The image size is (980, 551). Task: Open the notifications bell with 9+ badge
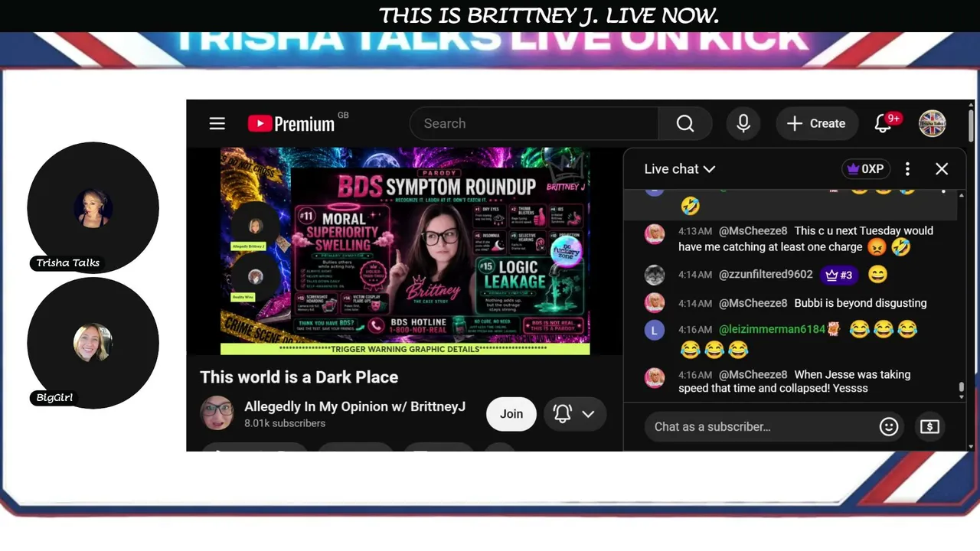884,123
